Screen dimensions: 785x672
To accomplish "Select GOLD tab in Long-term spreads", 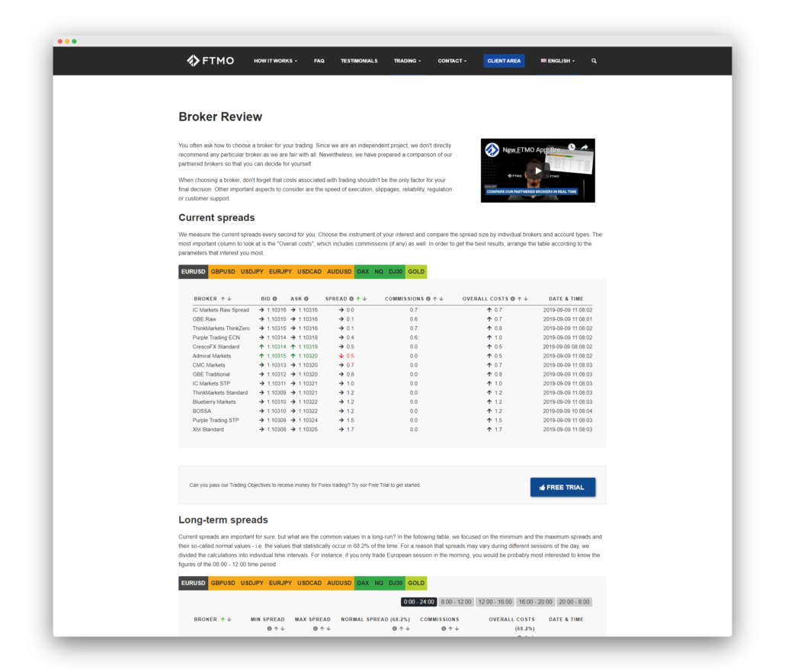I will 416,584.
